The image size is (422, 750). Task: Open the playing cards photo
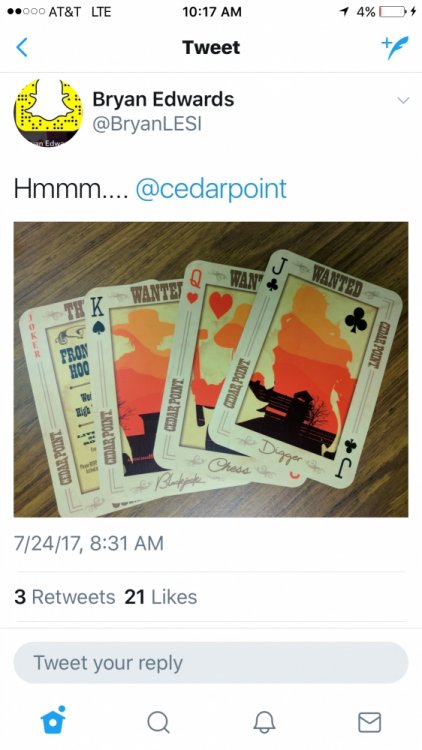click(x=211, y=369)
